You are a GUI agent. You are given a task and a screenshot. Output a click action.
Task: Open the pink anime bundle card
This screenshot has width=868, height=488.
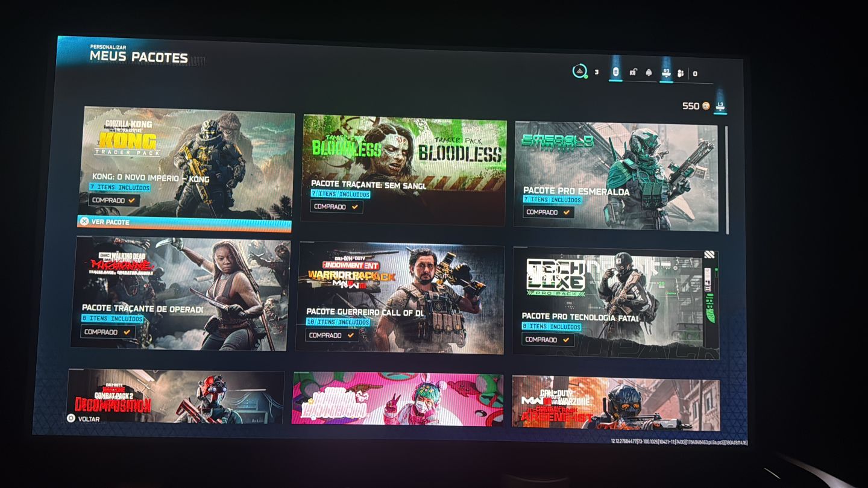click(398, 399)
